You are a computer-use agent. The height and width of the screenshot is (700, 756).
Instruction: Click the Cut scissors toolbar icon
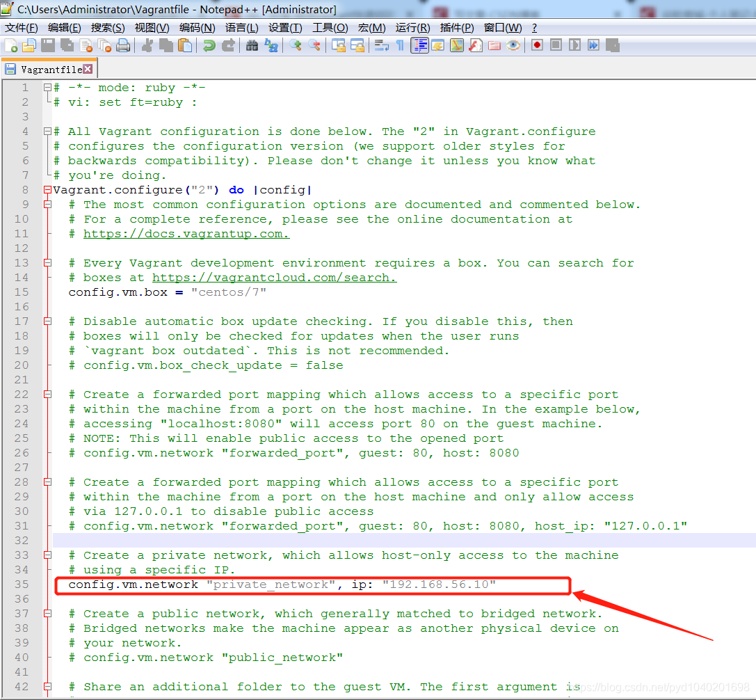[x=147, y=45]
